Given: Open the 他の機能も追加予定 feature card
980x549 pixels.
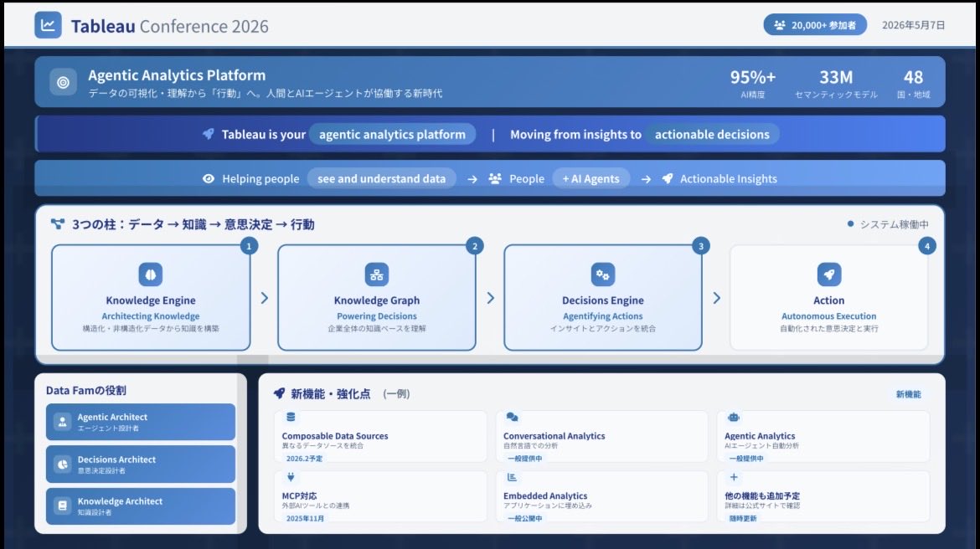Looking at the screenshot, I should 823,496.
